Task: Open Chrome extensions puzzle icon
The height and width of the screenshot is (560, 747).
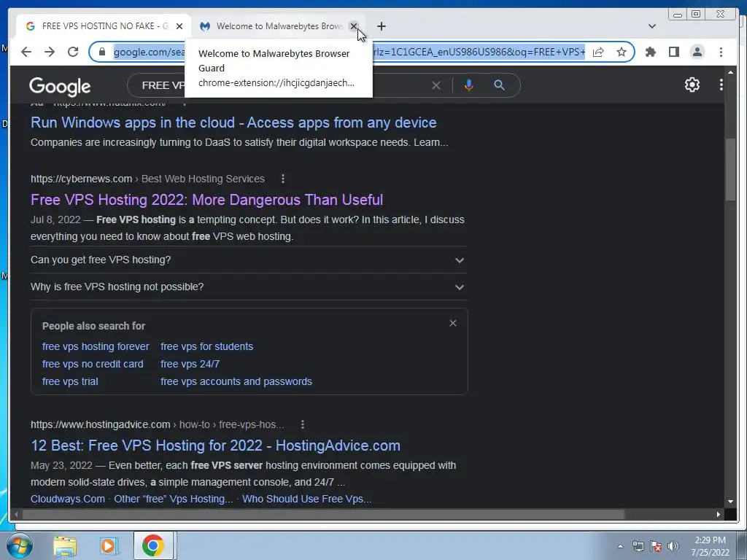Action: click(650, 52)
